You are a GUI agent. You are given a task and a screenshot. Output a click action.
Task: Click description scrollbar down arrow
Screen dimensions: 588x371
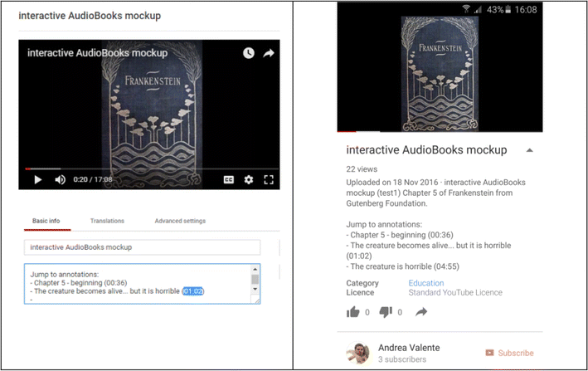coord(255,289)
